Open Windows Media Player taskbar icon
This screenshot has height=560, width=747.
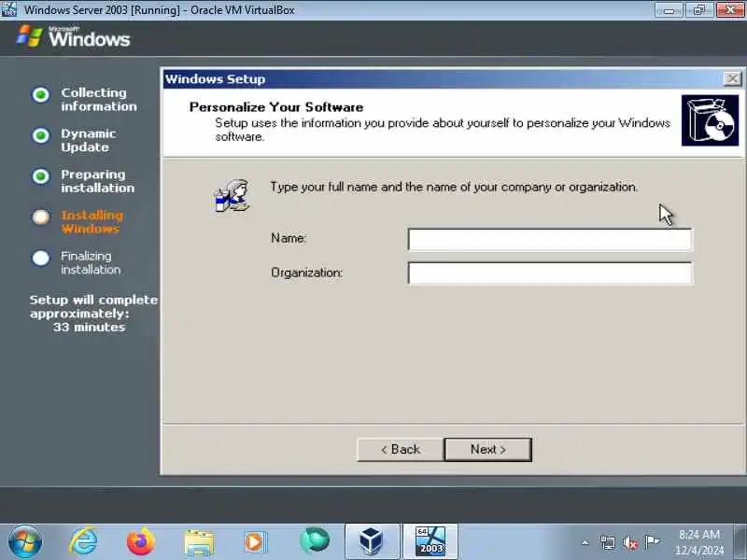click(255, 542)
